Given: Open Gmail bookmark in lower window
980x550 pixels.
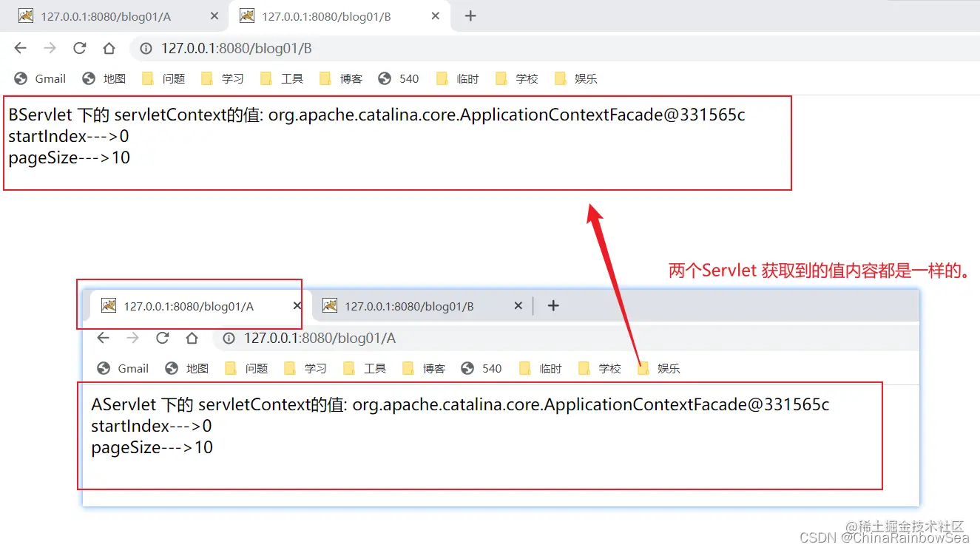Looking at the screenshot, I should tap(123, 368).
